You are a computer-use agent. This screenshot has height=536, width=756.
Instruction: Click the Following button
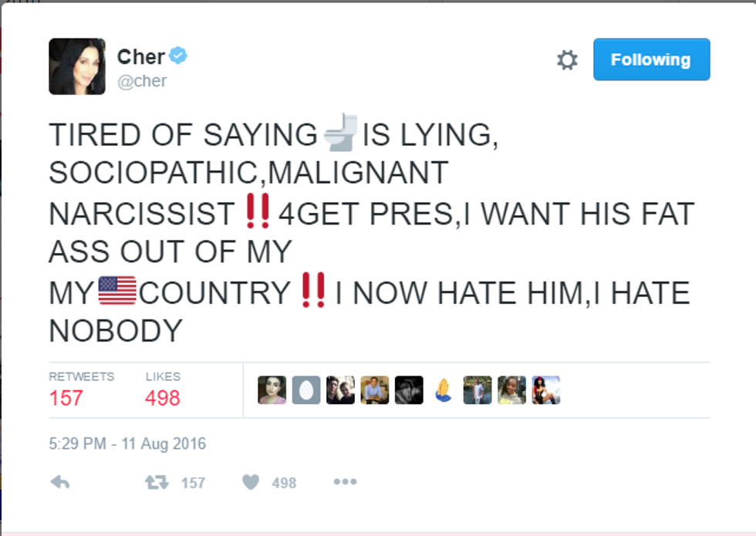point(651,59)
